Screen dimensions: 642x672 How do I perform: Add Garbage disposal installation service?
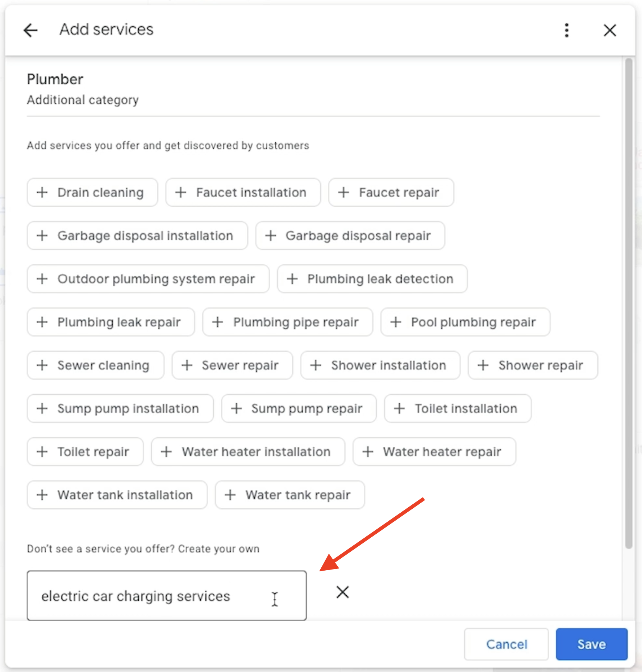[137, 236]
